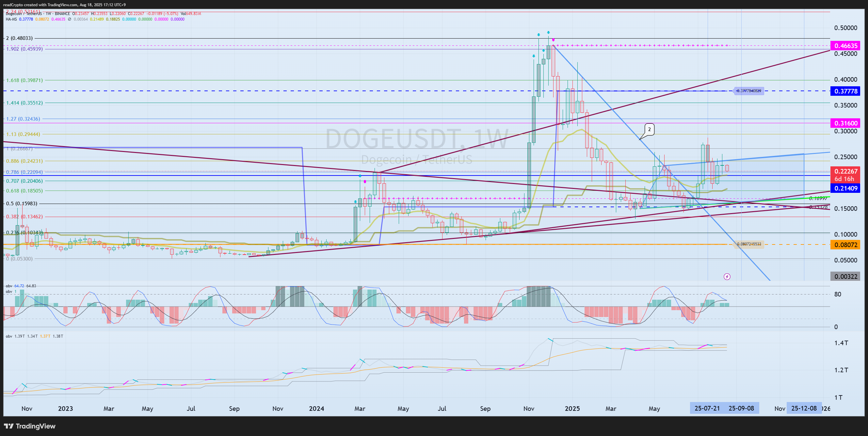This screenshot has height=436, width=868.
Task: Click Fib level label 0.5 (0.15983)
Action: point(22,204)
